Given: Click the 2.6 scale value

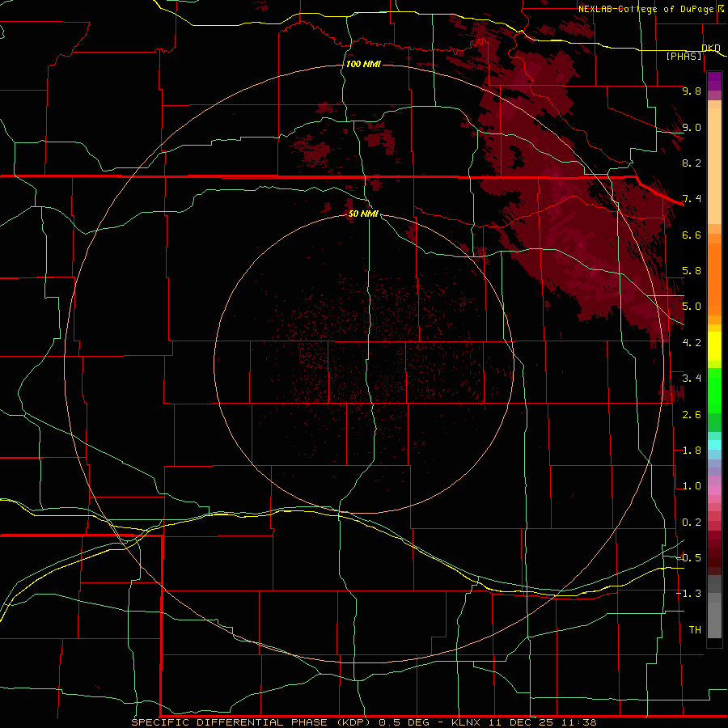Looking at the screenshot, I should pos(692,415).
